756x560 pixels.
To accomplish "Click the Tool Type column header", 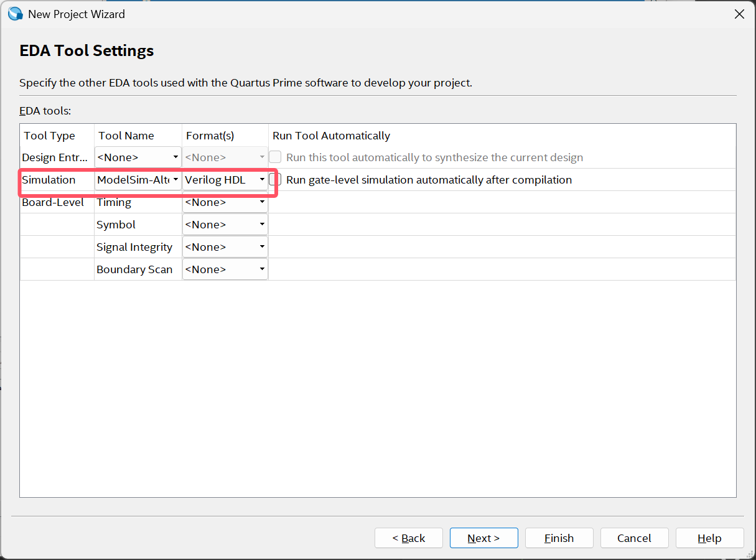I will coord(57,136).
